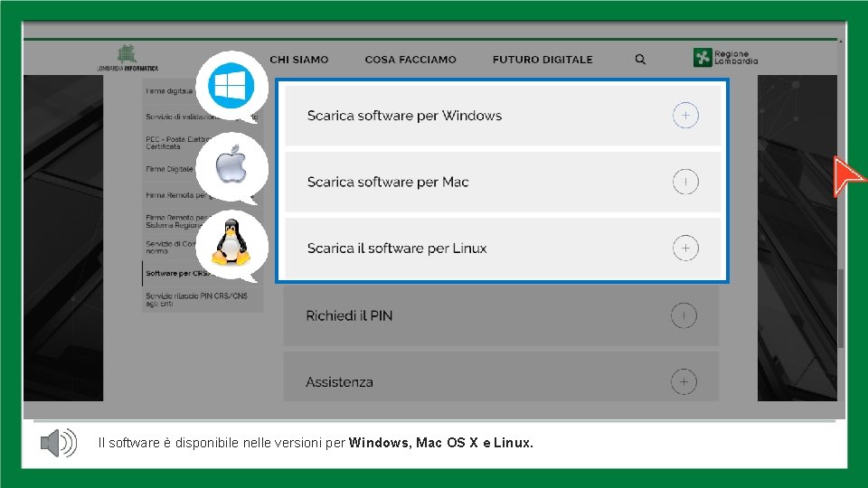Click the page vertical scrollbar thumb

tap(841, 309)
